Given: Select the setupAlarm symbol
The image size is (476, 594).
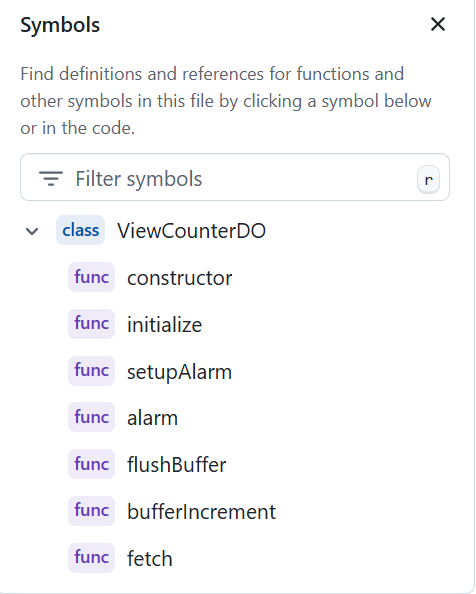Looking at the screenshot, I should click(179, 372).
